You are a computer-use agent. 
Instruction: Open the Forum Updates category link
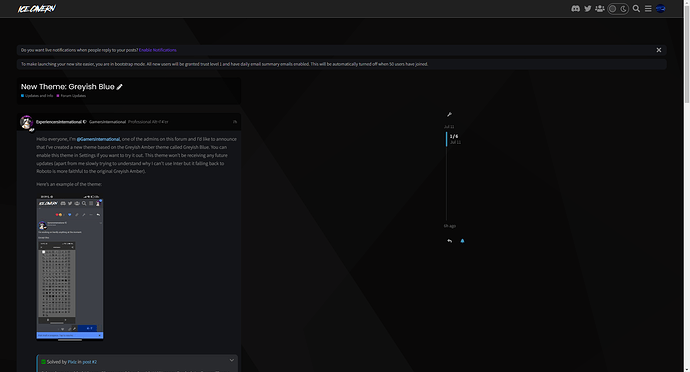pyautogui.click(x=71, y=96)
